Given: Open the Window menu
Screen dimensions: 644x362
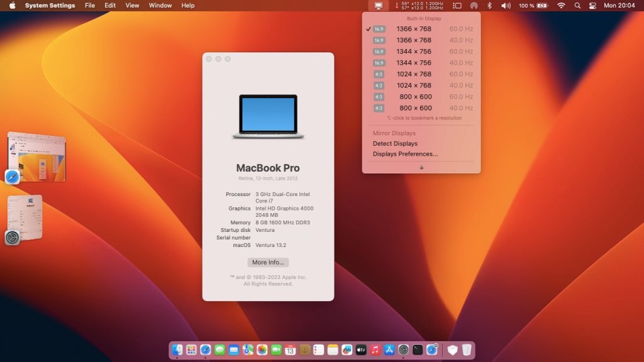Looking at the screenshot, I should click(160, 6).
